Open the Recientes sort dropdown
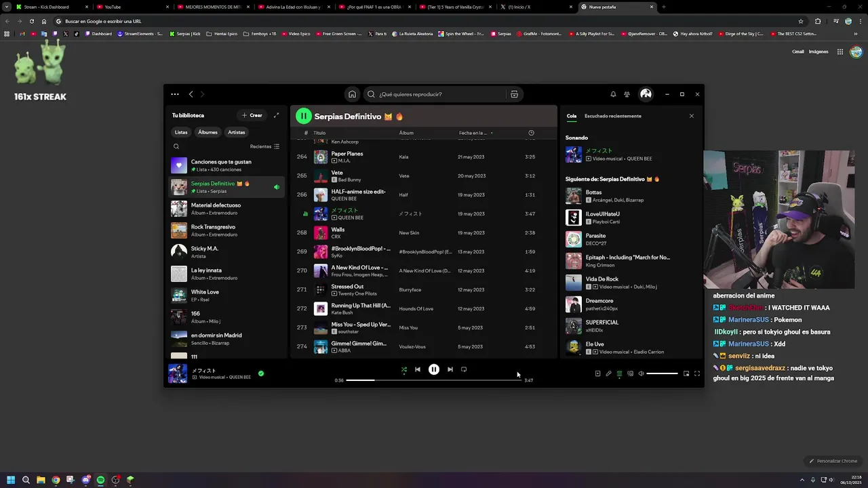Screen dimensions: 868x488 coord(264,146)
